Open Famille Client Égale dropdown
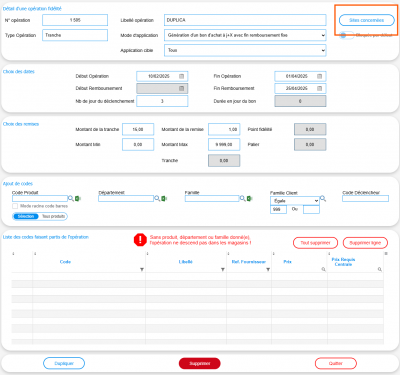The height and width of the screenshot is (375, 400). [x=295, y=201]
